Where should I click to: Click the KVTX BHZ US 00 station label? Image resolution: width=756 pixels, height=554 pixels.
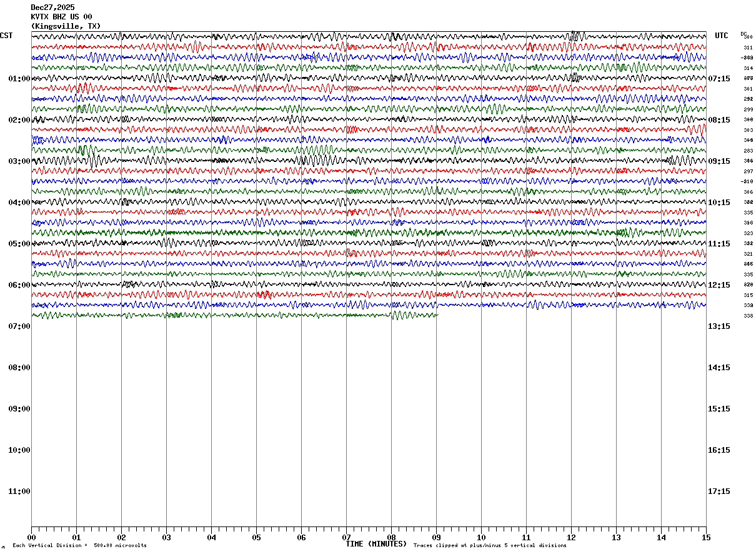click(x=61, y=17)
